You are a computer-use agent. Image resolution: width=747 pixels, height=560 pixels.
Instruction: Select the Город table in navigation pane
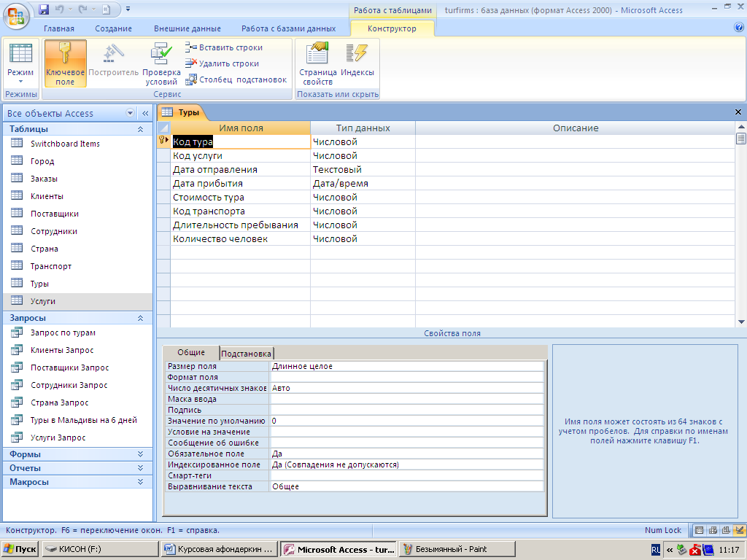point(77,161)
